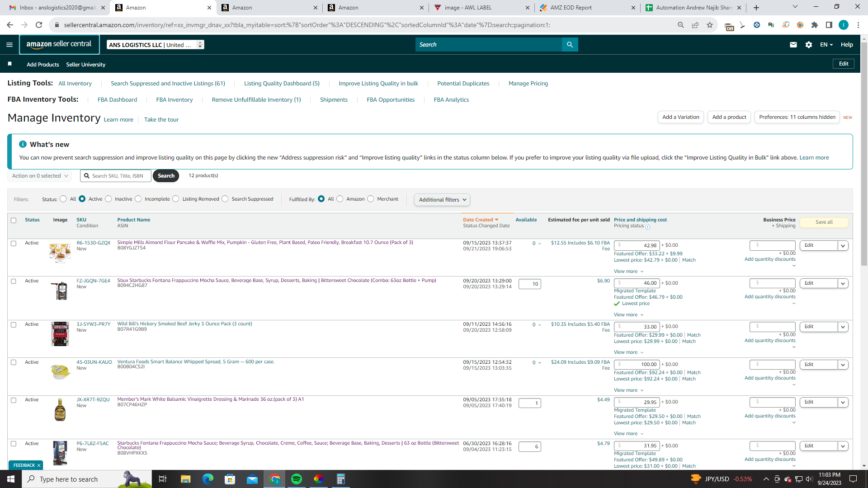Expand View more under Simple Mills row
This screenshot has height=488, width=868.
pyautogui.click(x=628, y=272)
